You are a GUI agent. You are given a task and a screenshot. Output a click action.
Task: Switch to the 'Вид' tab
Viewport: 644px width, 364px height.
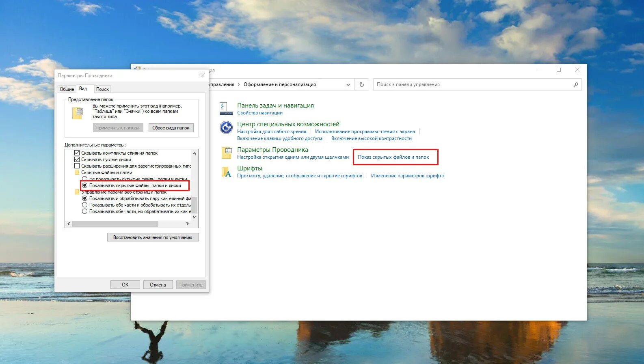(x=83, y=88)
